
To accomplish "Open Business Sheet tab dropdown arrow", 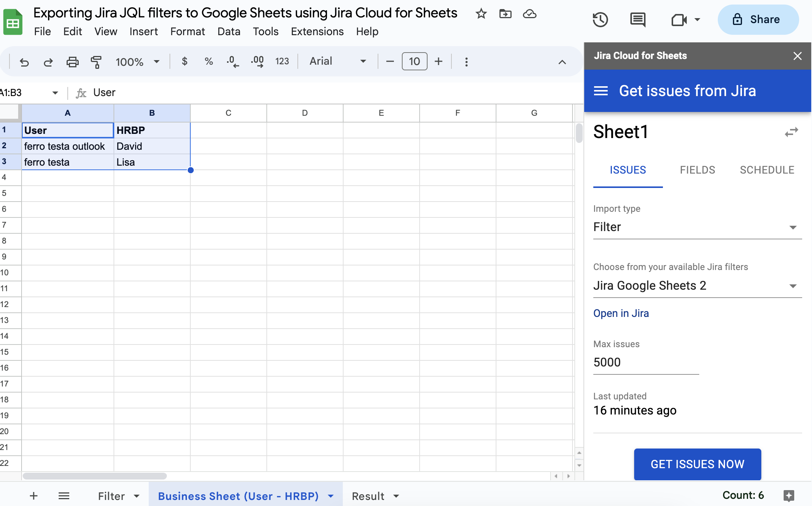I will 331,496.
